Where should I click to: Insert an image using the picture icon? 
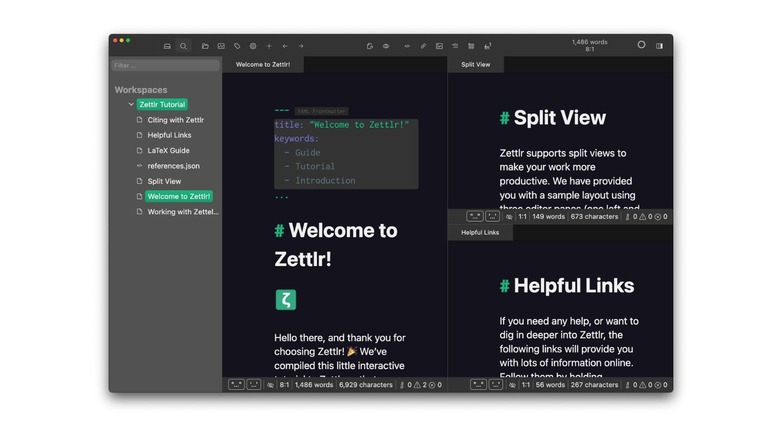439,46
